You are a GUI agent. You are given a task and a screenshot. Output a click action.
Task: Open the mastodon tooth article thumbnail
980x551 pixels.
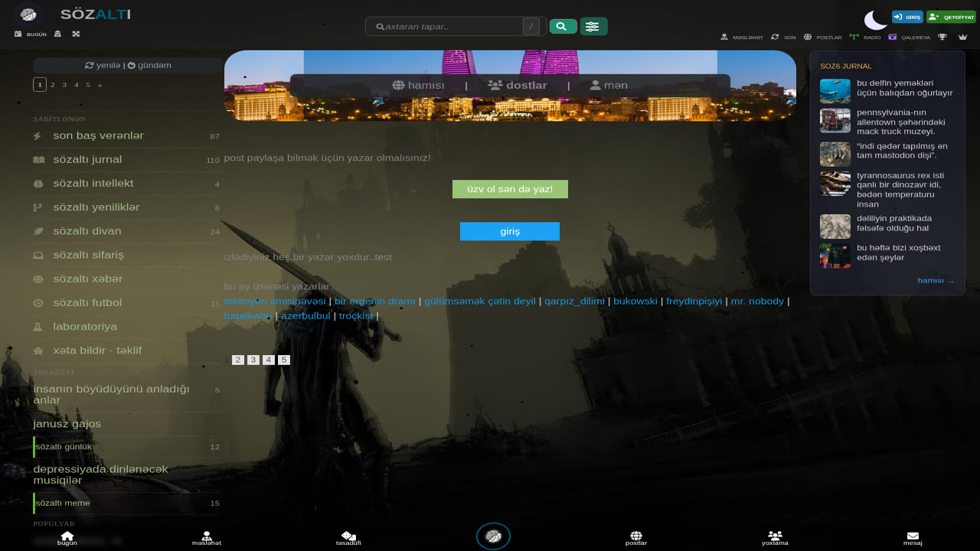coord(835,154)
